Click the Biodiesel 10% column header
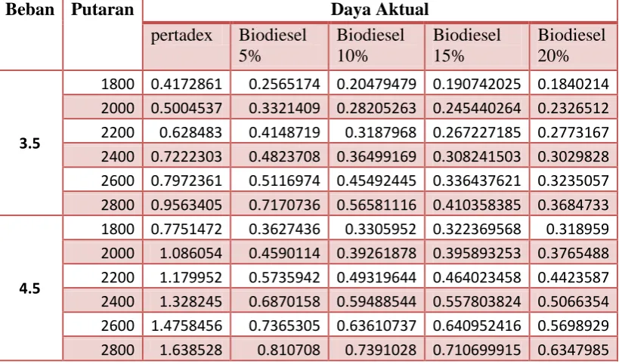The image size is (619, 364). [376, 47]
